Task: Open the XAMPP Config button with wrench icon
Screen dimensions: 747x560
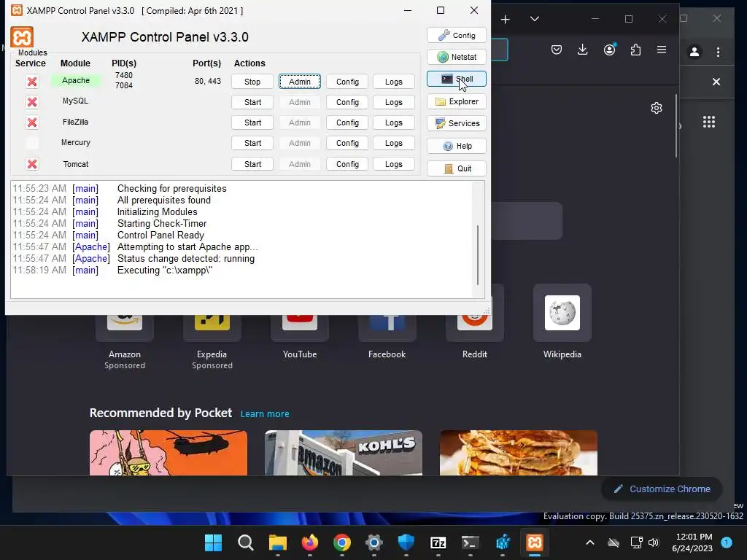Action: coord(457,35)
